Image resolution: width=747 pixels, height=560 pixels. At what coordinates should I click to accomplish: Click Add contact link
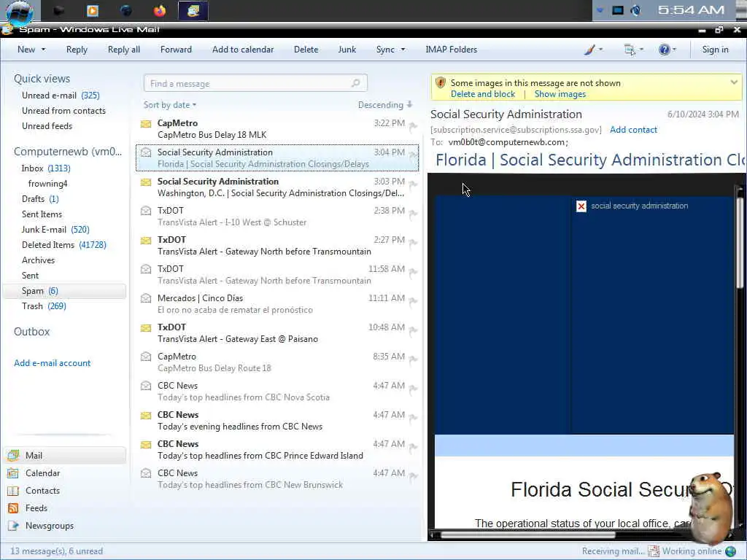pos(633,130)
